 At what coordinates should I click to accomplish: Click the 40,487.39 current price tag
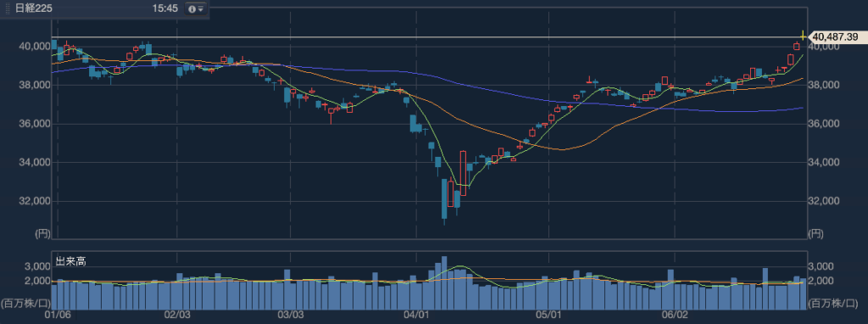pos(835,37)
